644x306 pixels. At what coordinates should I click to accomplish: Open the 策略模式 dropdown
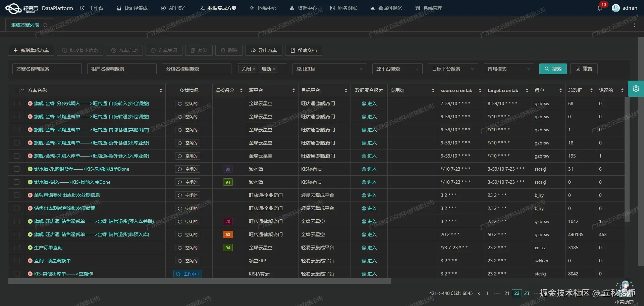508,69
